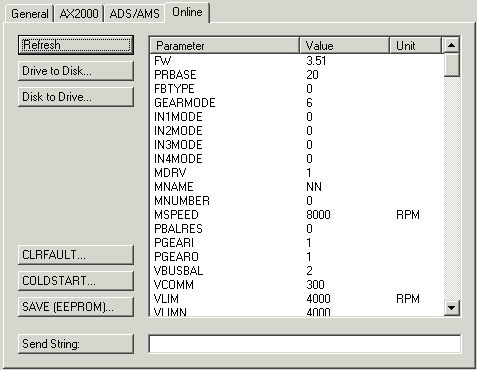Viewport: 477px width, 370px height.
Task: Select the FBTYPE parameter row
Action: (297, 89)
